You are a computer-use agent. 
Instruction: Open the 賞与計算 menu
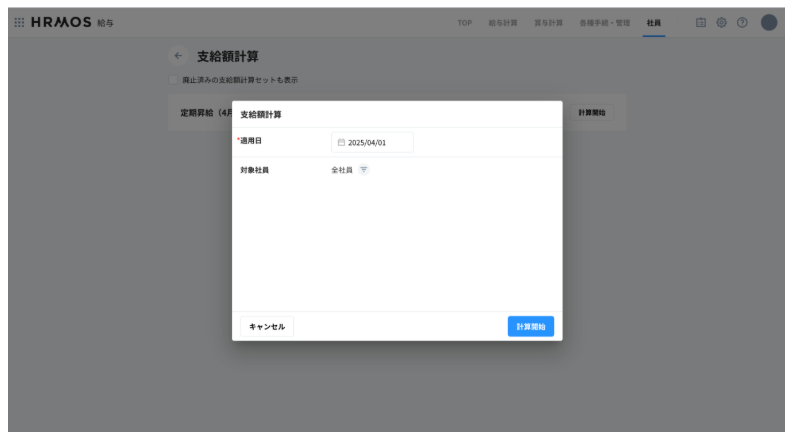[x=547, y=23]
